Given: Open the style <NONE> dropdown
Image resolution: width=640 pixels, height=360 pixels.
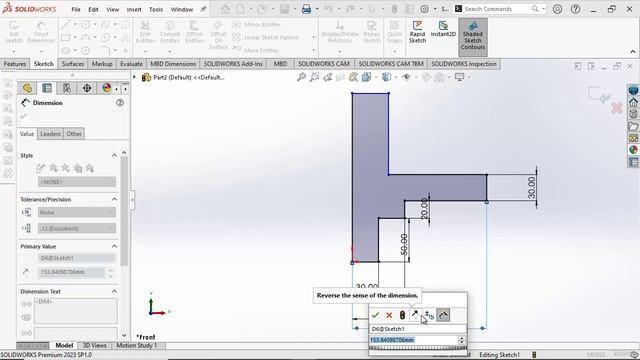Looking at the screenshot, I should coord(77,182).
